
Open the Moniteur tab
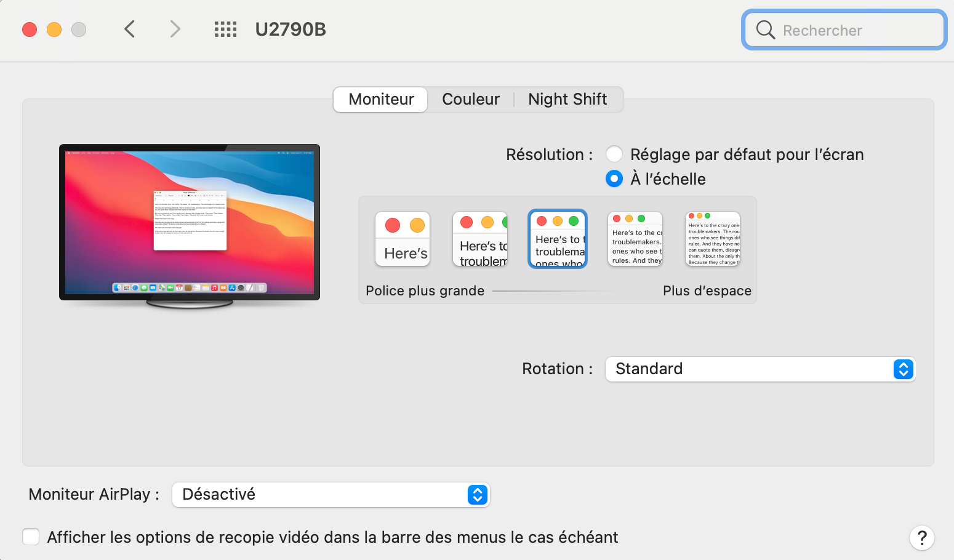click(381, 99)
